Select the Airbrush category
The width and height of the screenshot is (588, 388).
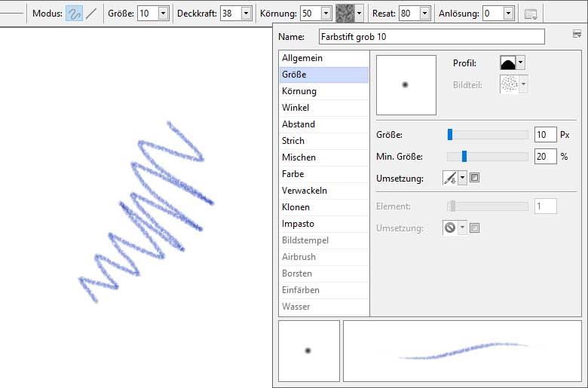(324, 257)
